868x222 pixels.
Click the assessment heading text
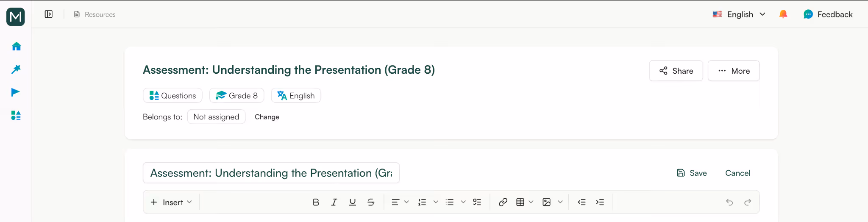click(x=289, y=70)
